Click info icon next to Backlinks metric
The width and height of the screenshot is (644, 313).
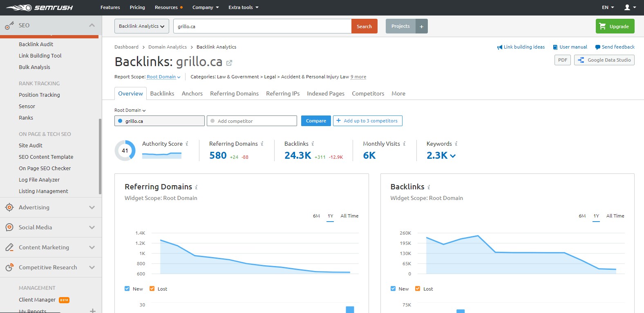pyautogui.click(x=313, y=144)
